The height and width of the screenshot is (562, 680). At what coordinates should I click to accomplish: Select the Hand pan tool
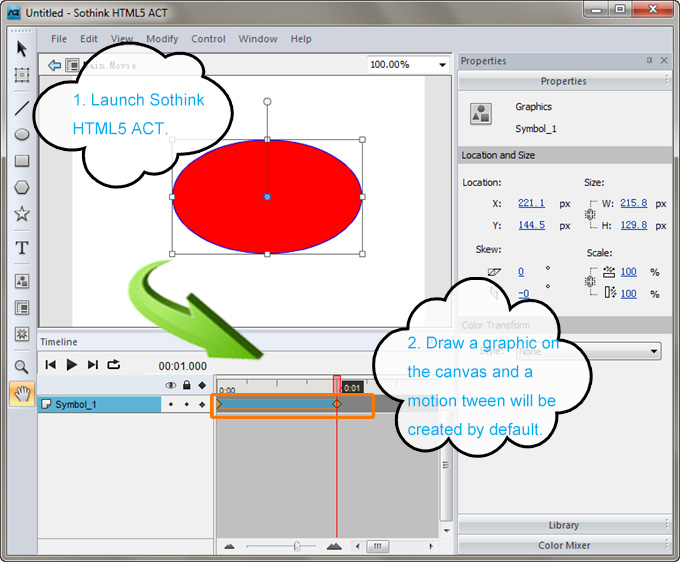click(x=22, y=394)
